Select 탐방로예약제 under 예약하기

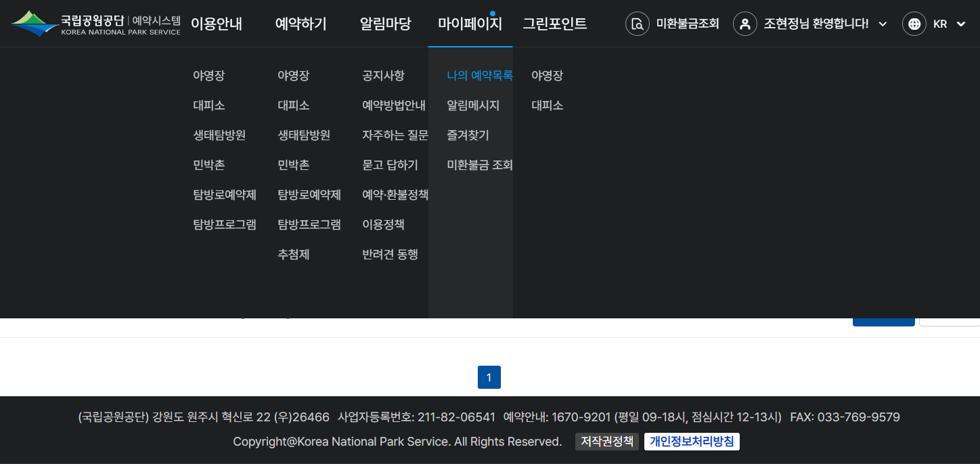click(309, 195)
